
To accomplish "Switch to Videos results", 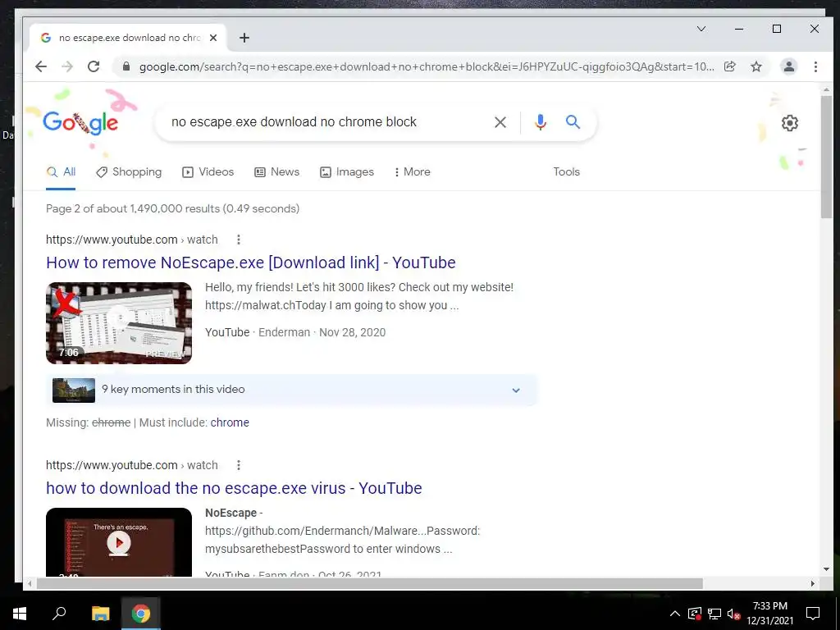I will [208, 172].
